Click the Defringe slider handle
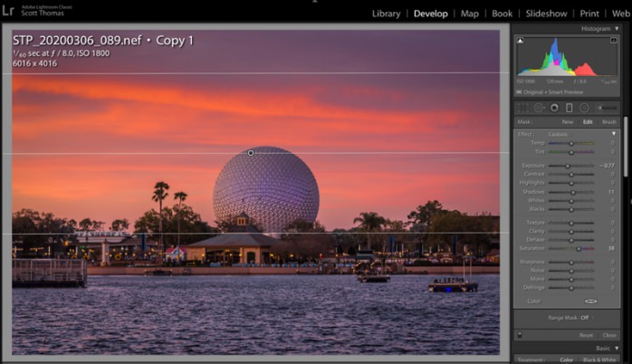This screenshot has width=632, height=364. click(571, 288)
